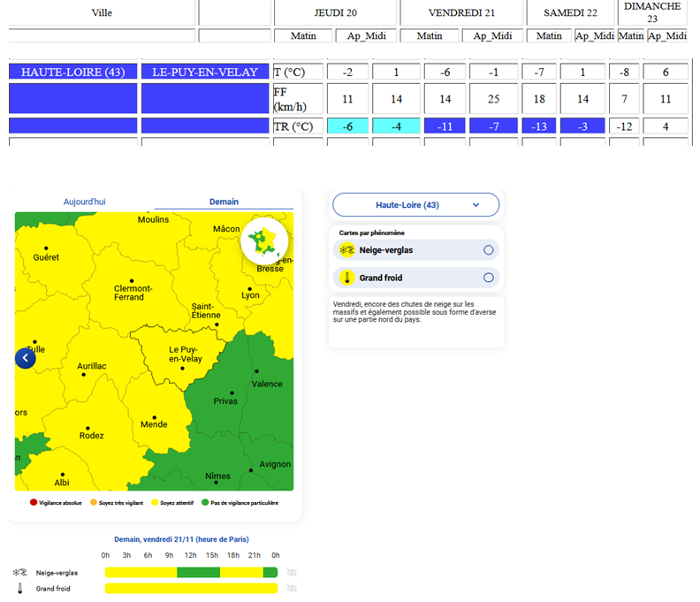Hide the Grand froid timeline row with eye icon

pyautogui.click(x=292, y=588)
